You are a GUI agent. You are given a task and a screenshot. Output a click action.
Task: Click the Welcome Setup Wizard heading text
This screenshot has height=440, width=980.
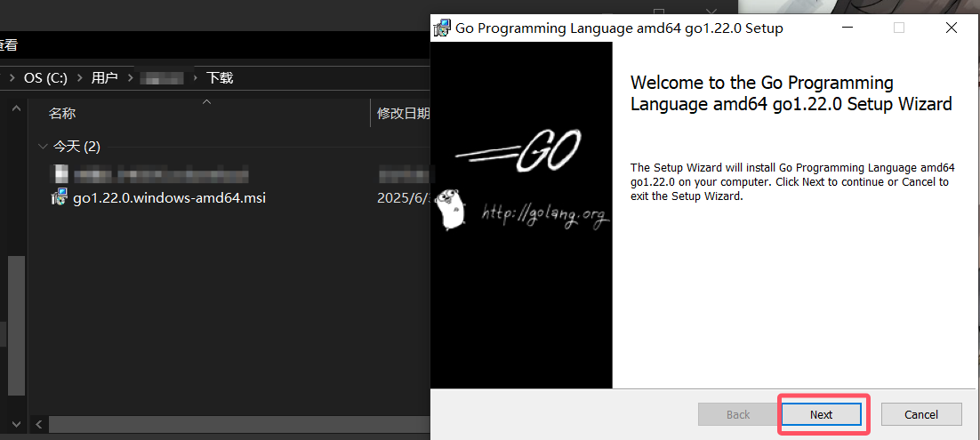[791, 93]
